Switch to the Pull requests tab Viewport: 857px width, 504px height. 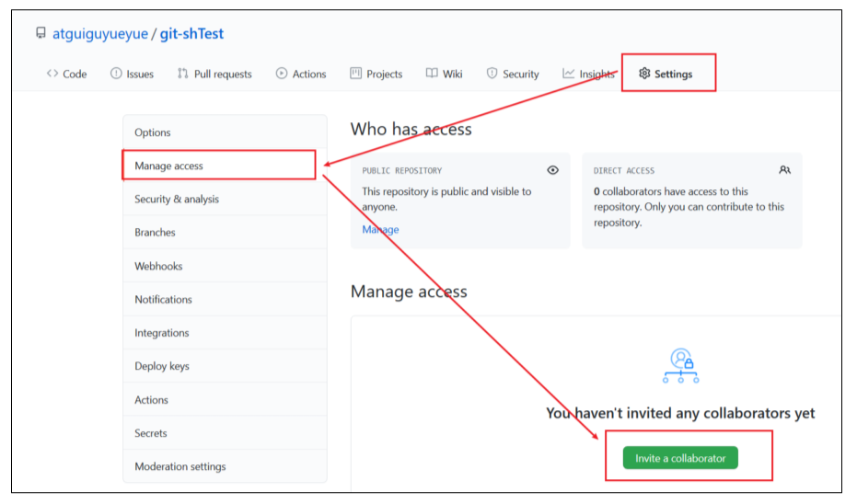(x=214, y=74)
